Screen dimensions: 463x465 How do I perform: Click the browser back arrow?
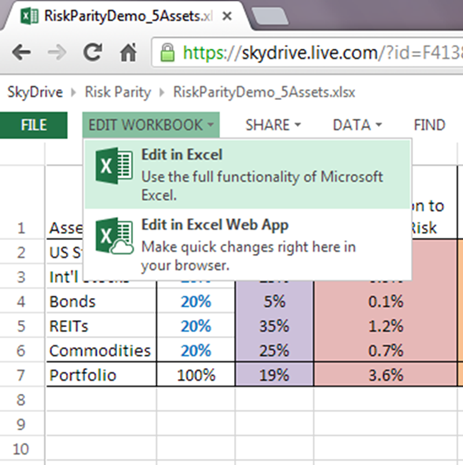[x=21, y=52]
